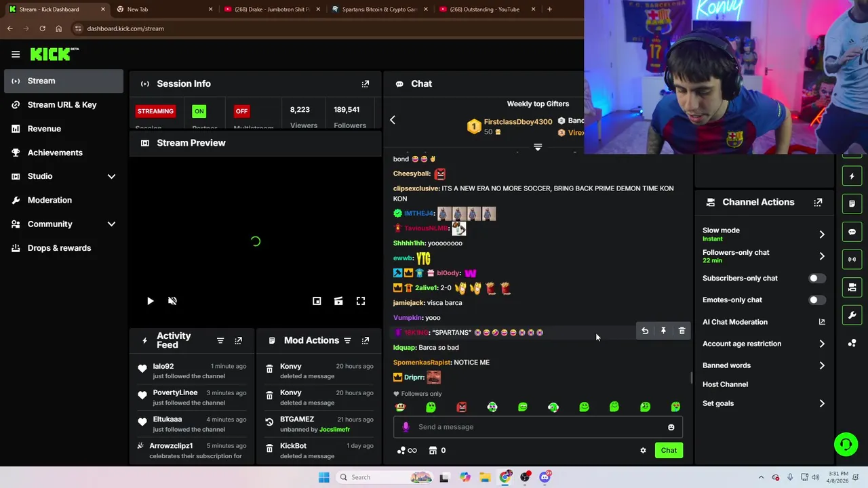Enable picture-in-picture on stream preview

coord(317,301)
